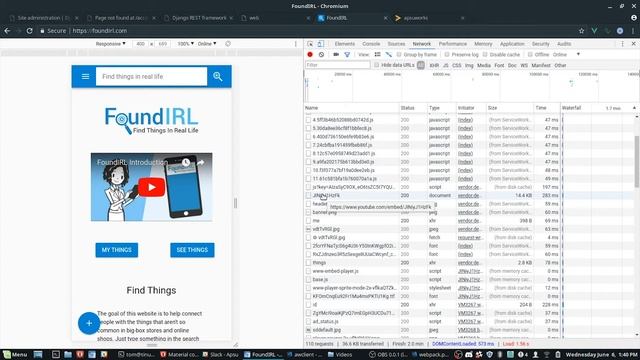Screen dimensions: 640x360
Task: Tick the checkbox of the me request row
Action: point(308,220)
